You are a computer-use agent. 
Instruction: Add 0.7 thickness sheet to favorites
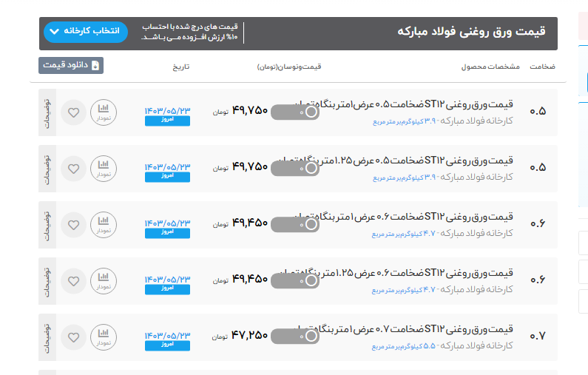click(x=73, y=337)
